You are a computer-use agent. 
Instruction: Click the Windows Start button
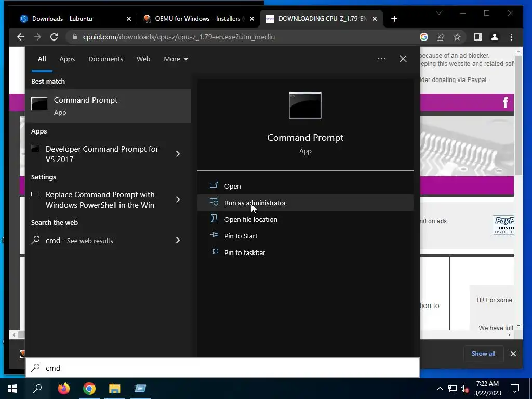tap(12, 389)
